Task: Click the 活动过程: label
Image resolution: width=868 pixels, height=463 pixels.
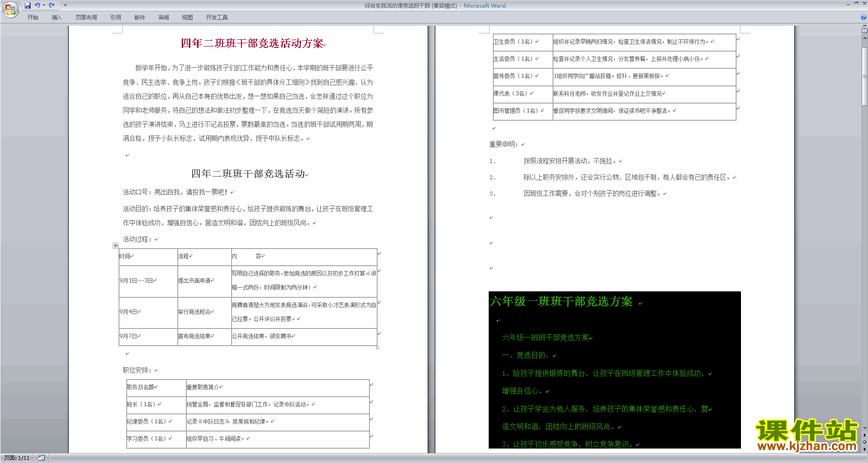Action: (138, 239)
